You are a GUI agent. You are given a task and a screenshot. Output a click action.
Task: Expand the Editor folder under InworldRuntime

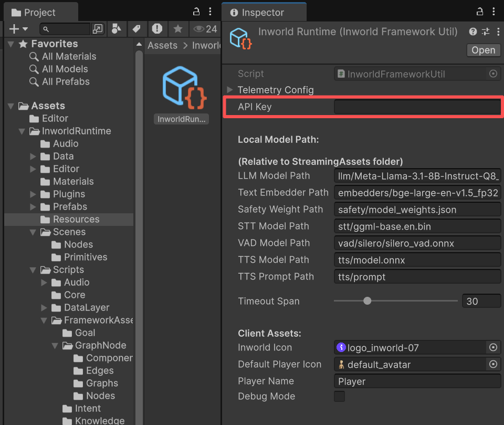[33, 169]
